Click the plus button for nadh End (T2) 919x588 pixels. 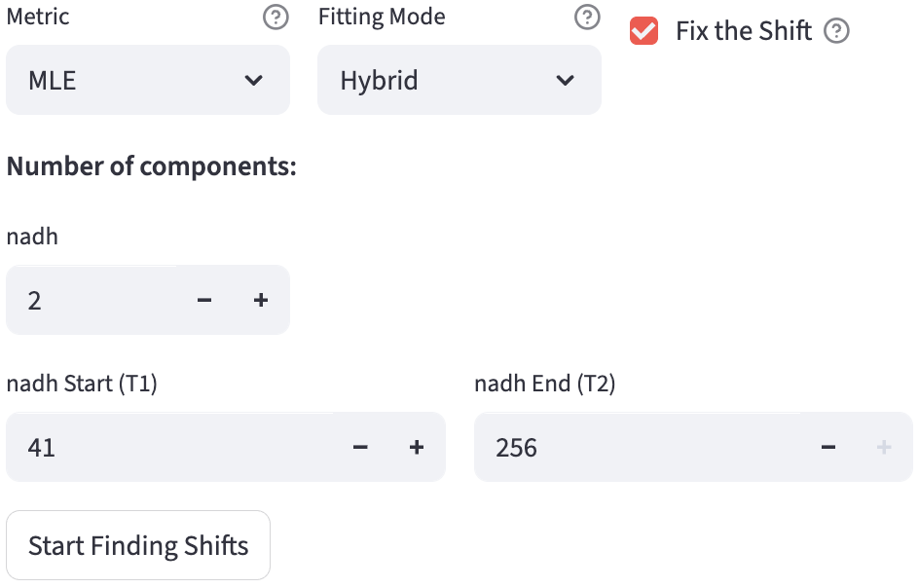[884, 447]
